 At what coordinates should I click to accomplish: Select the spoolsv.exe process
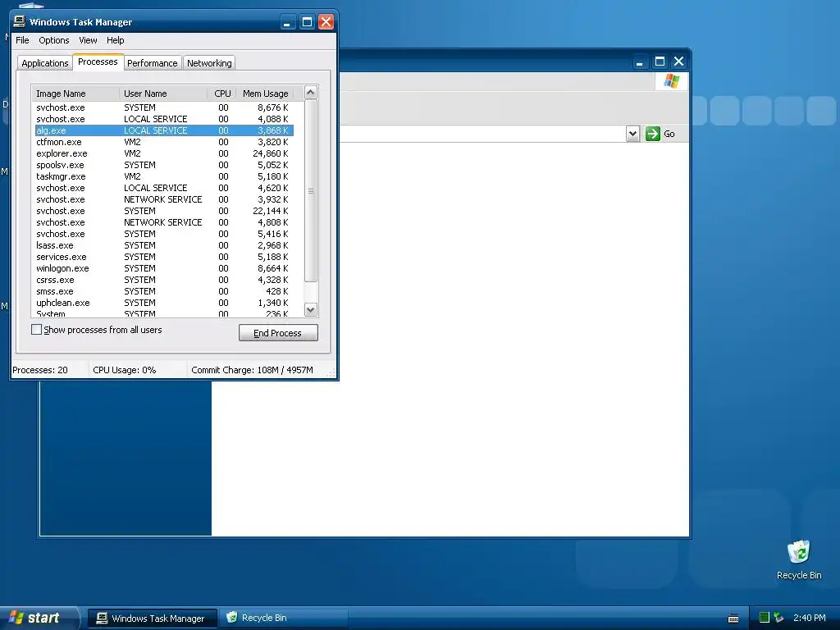164,165
